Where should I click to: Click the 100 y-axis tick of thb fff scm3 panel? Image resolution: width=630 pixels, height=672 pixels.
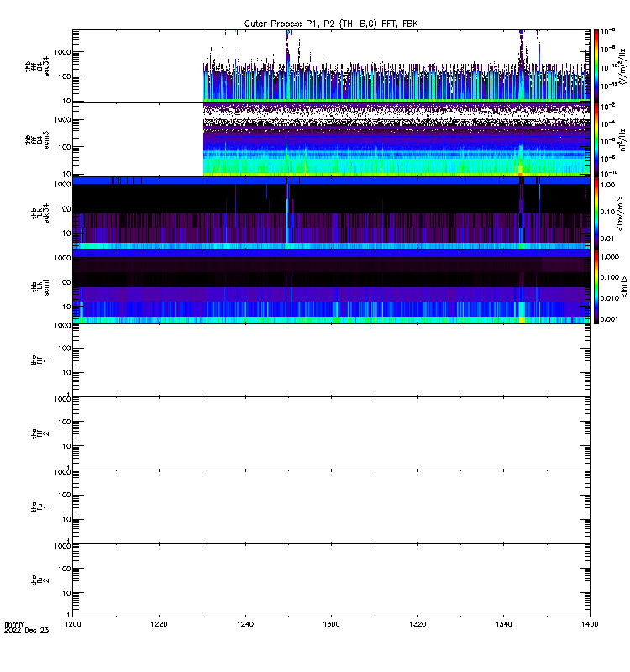pyautogui.click(x=65, y=146)
